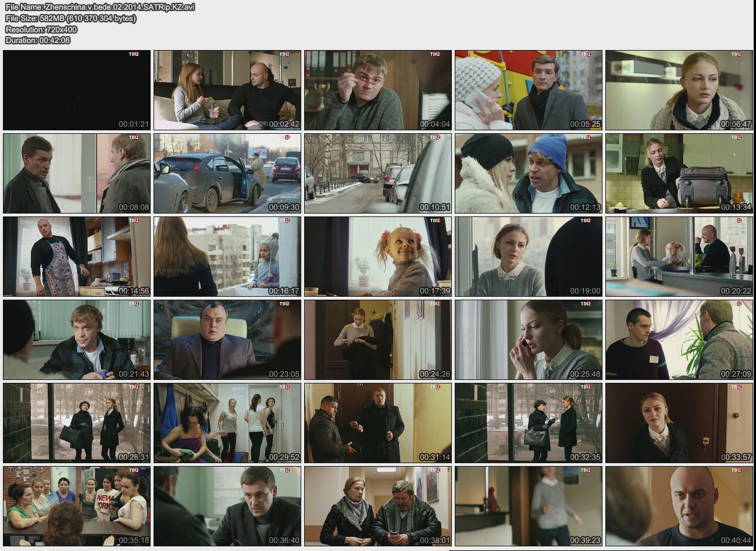This screenshot has height=551, width=756.
Task: Open the apron kitchen frame at 00:14:56
Action: coord(77,257)
